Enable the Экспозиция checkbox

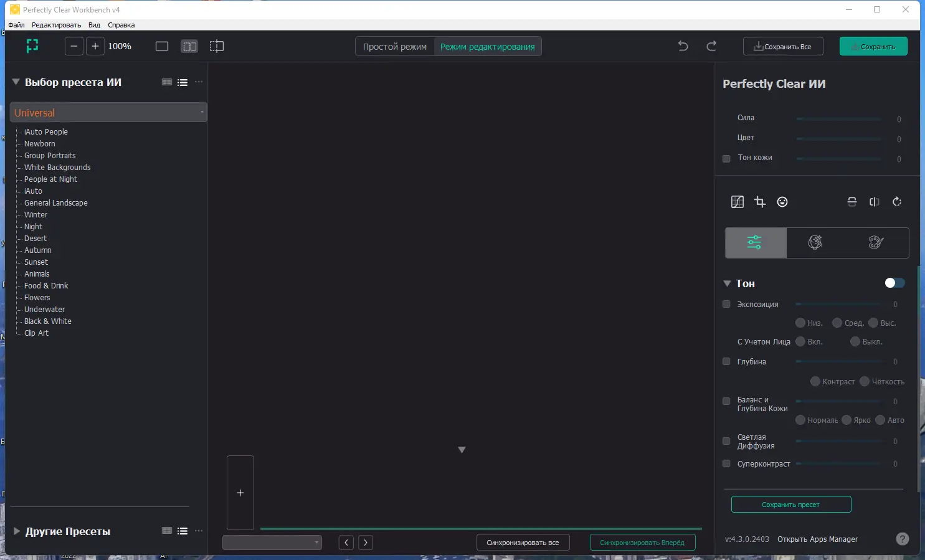726,305
